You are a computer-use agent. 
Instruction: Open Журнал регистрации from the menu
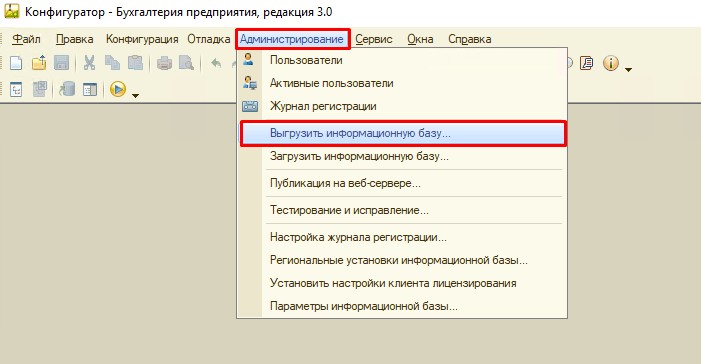(402, 106)
